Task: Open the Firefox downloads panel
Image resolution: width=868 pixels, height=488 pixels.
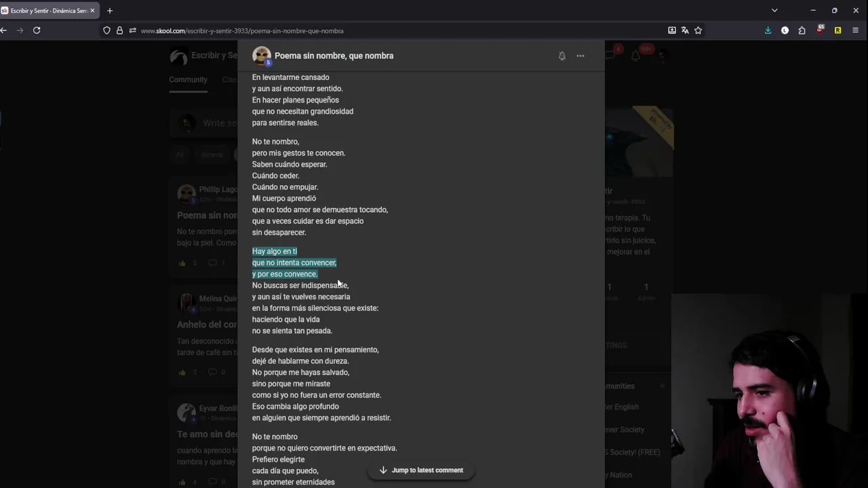Action: [x=768, y=30]
